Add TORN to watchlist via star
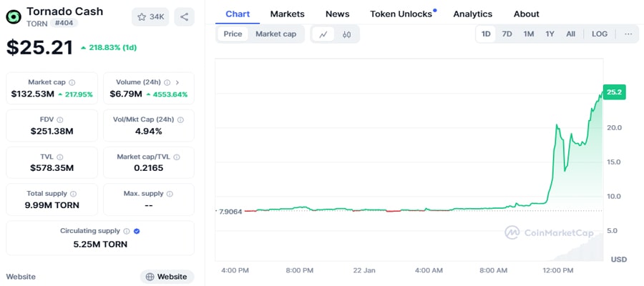Viewport: 644px width, 286px height. click(x=142, y=17)
